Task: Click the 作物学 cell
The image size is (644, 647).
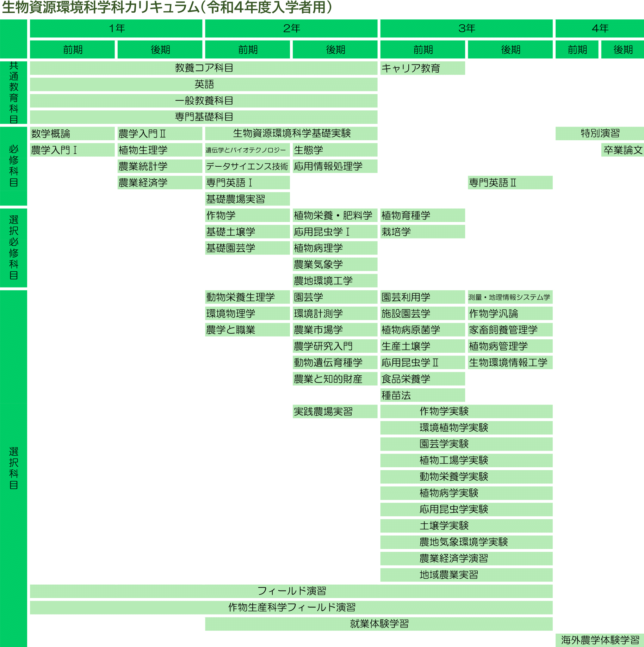Action: click(x=247, y=215)
